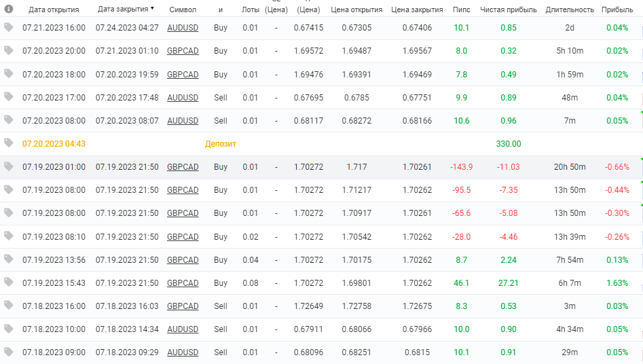Image resolution: width=643 pixels, height=364 pixels.
Task: Click the info icon in the table header
Action: (x=8, y=9)
